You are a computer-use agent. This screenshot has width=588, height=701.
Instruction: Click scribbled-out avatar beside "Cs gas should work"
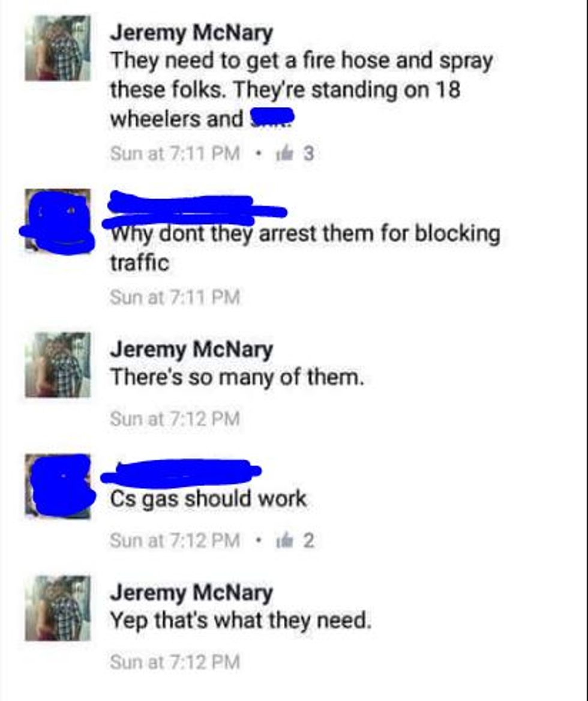[x=59, y=486]
